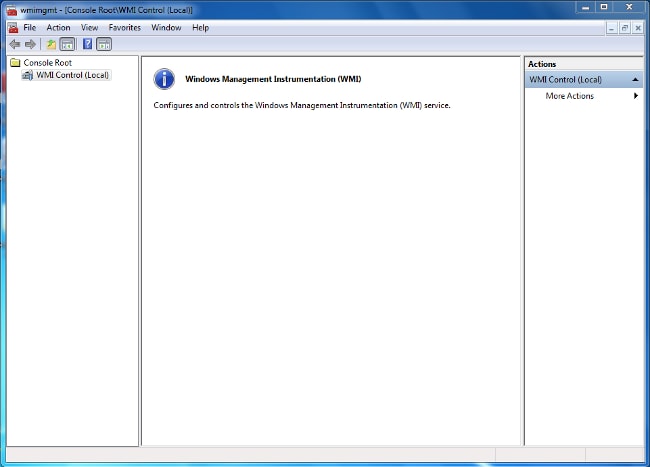650x467 pixels.
Task: Close the inner console child window
Action: [638, 28]
